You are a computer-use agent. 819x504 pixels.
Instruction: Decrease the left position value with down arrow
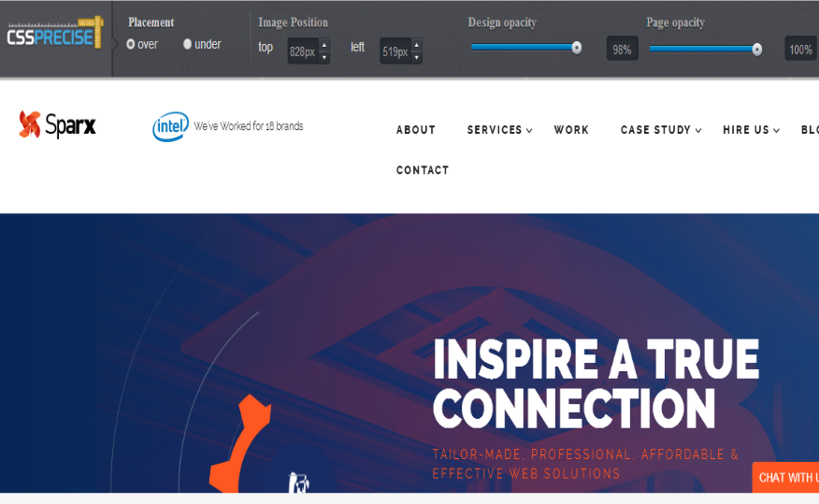416,57
